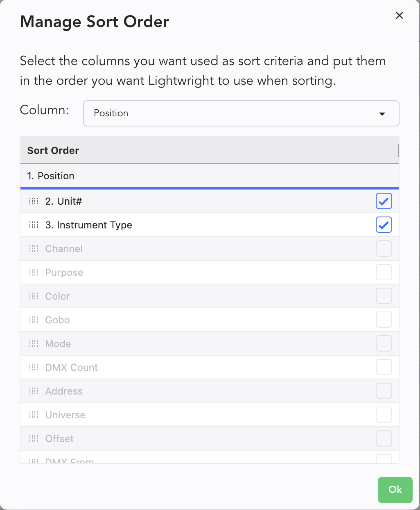Check the Address row checkbox
This screenshot has height=510, width=420.
[x=384, y=391]
